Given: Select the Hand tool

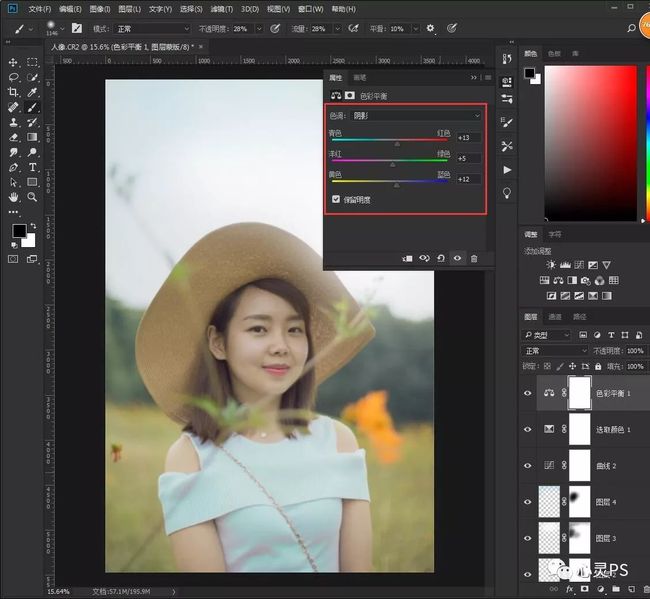Looking at the screenshot, I should pos(13,197).
